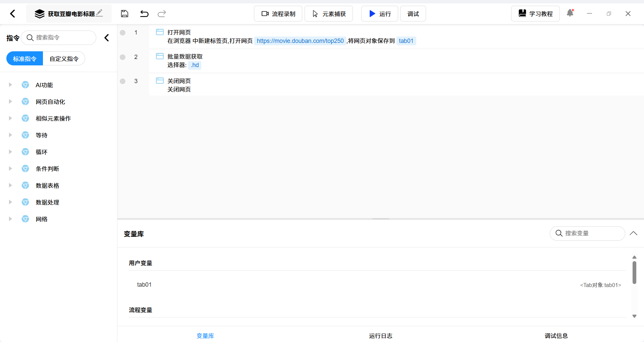Screen dimensions: 644x342
Task: Open the douban top250 URL link
Action: 300,41
